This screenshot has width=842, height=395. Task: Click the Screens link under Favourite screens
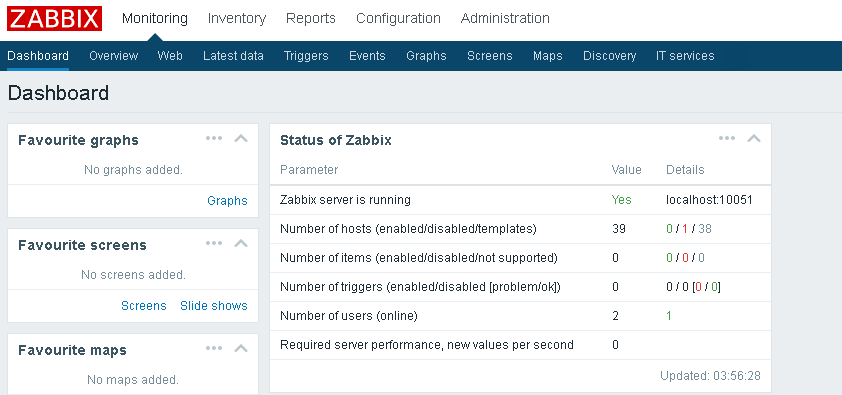(144, 305)
